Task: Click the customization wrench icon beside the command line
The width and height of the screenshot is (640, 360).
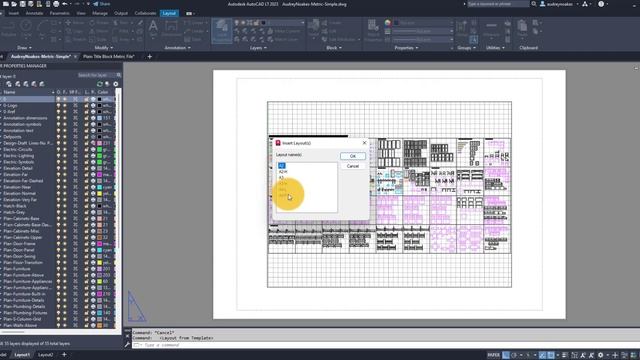Action: [127, 345]
